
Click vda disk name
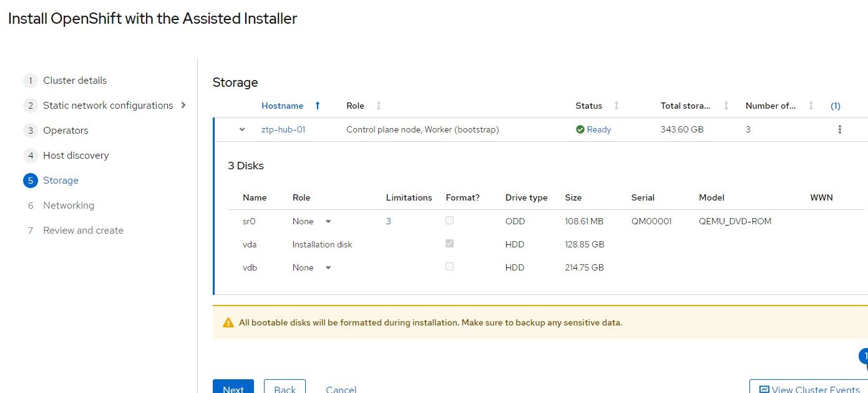pos(250,244)
